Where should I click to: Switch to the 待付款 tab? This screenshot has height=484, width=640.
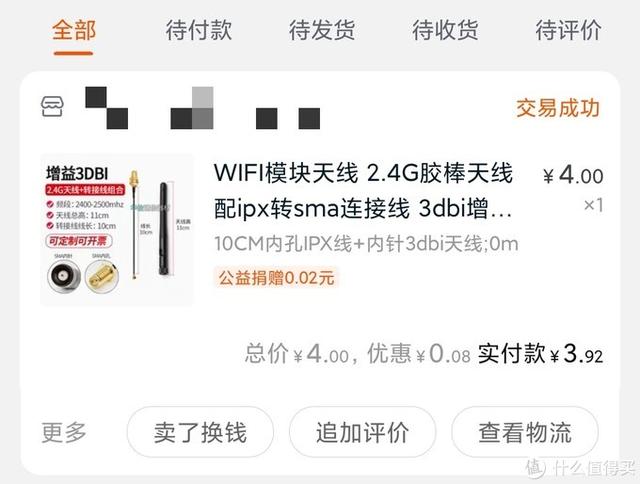point(199,30)
